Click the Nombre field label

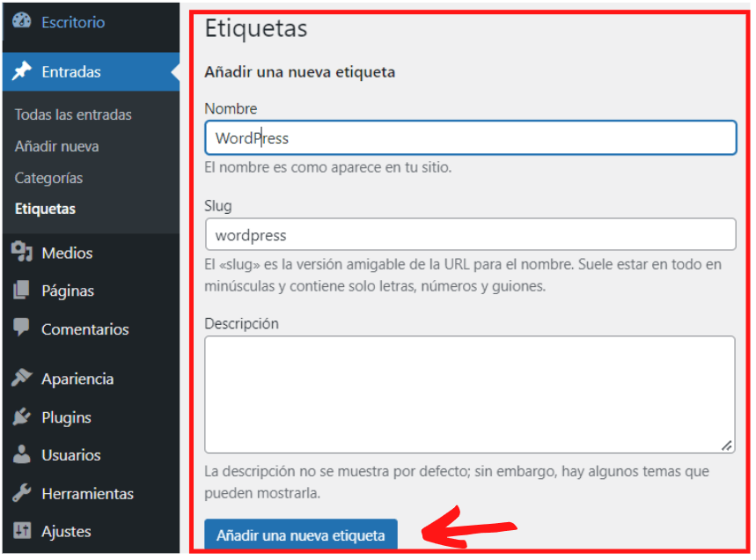(231, 108)
